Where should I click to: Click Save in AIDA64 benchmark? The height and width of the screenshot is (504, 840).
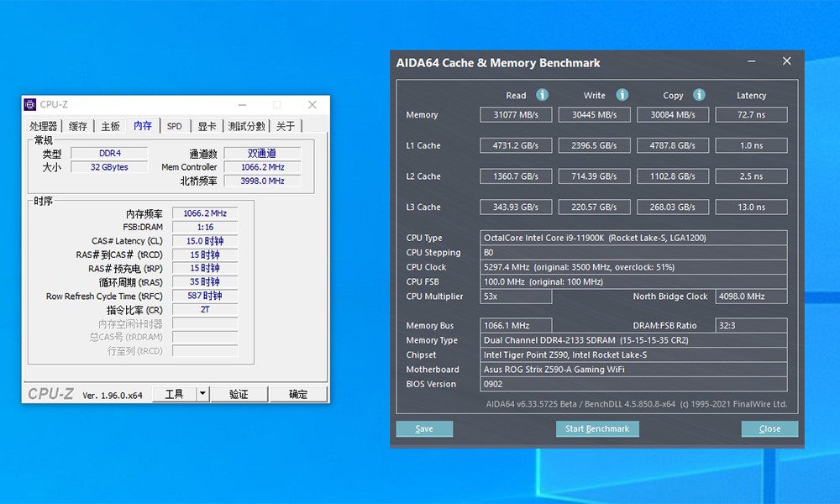424,428
